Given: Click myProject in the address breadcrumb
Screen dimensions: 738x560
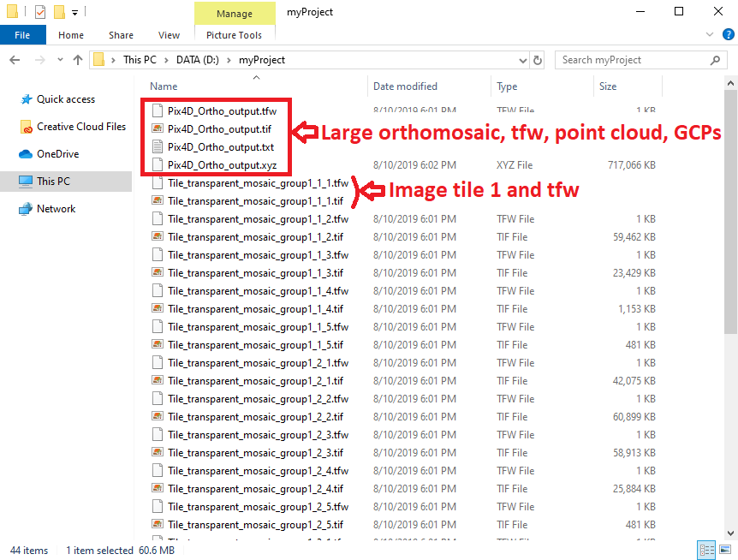Looking at the screenshot, I should pos(262,60).
